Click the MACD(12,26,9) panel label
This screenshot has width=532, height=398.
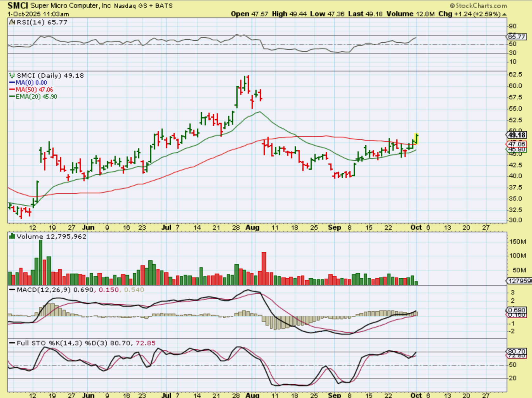pos(44,290)
